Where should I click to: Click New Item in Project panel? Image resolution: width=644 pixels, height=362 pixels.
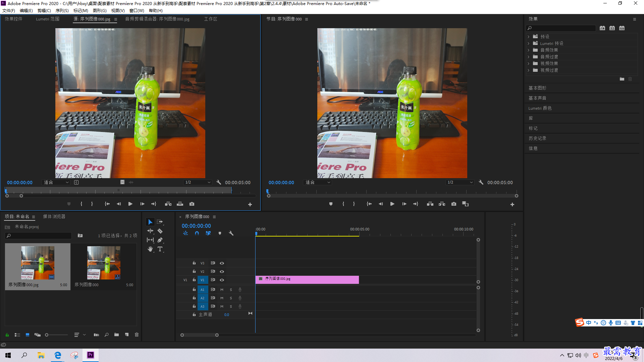click(x=127, y=334)
